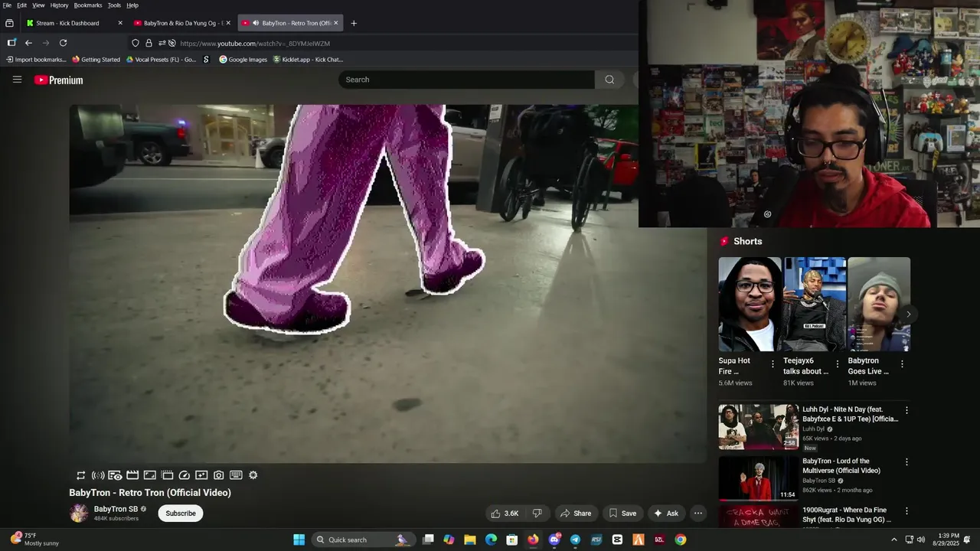
Task: Subscribe to BabyTron SB
Action: tap(181, 514)
